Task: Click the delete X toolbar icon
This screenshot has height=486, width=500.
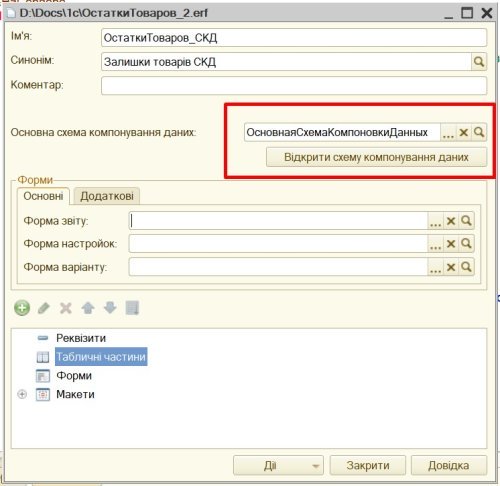Action: coord(66,308)
